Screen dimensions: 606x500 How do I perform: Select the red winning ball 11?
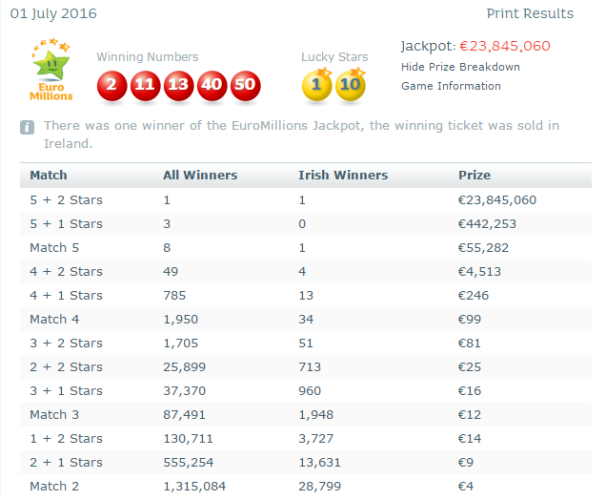pyautogui.click(x=145, y=85)
